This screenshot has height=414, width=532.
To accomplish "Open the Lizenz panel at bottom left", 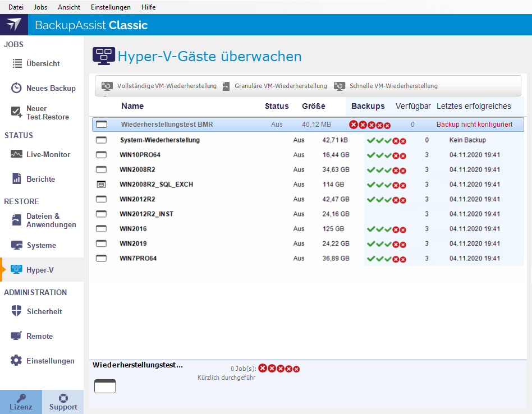I will [x=21, y=402].
